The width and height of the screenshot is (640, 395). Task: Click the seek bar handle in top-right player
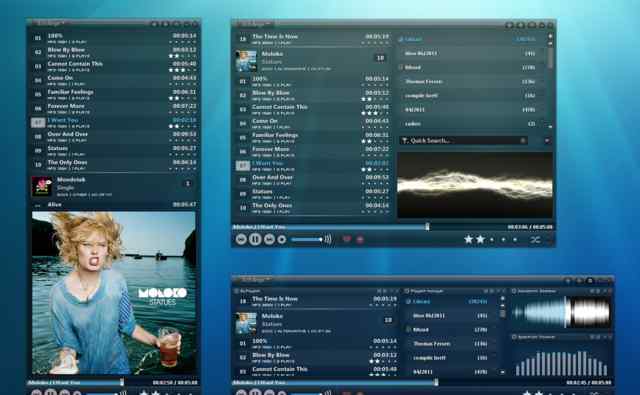pos(427,226)
